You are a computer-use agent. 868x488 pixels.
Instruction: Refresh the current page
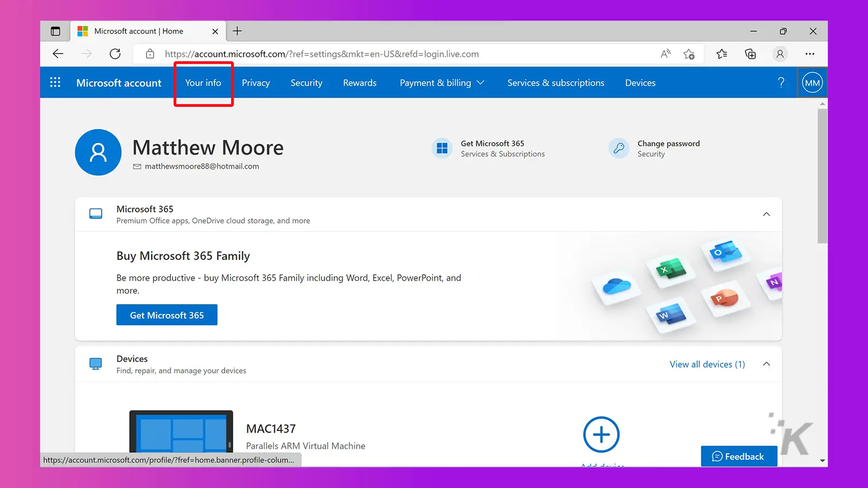coord(115,54)
